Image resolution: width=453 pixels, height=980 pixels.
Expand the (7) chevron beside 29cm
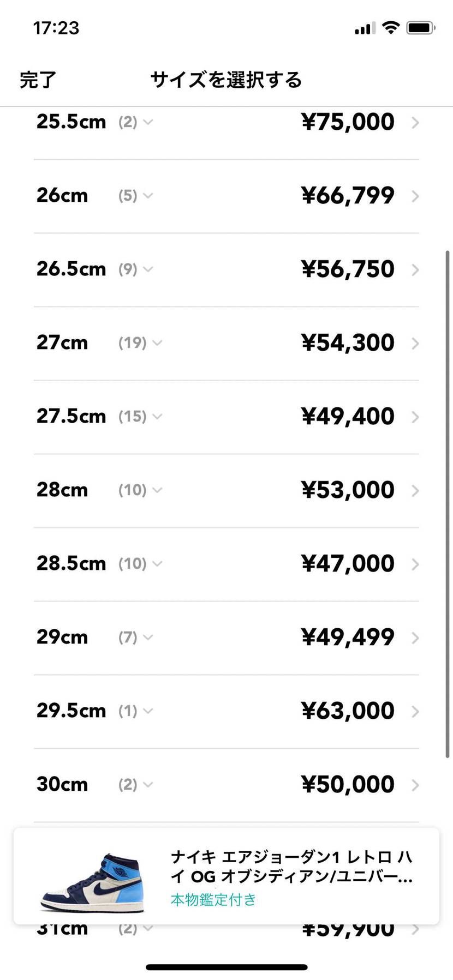(135, 638)
